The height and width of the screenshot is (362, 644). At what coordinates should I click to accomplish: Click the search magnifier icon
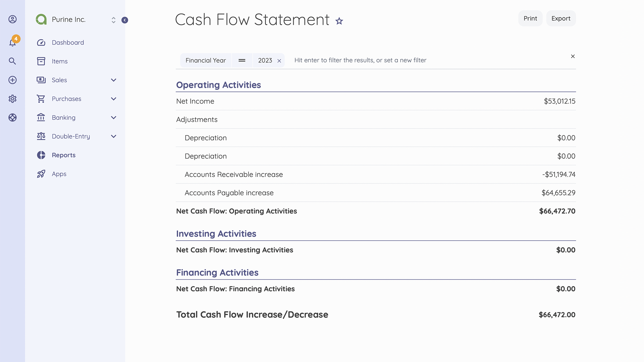coord(12,61)
